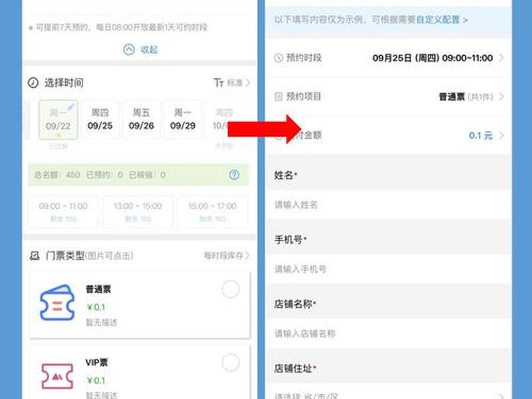Click the 请输入店铺名称 shop name field

pyautogui.click(x=388, y=334)
